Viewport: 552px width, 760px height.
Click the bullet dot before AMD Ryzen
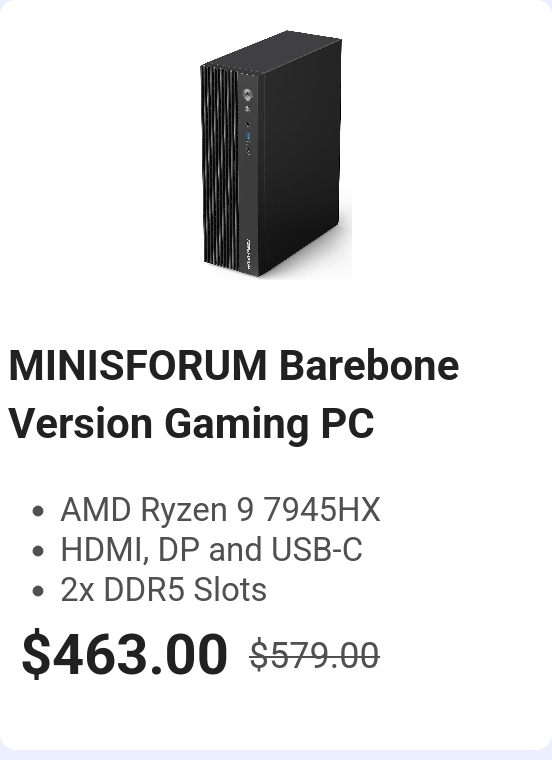[38, 511]
